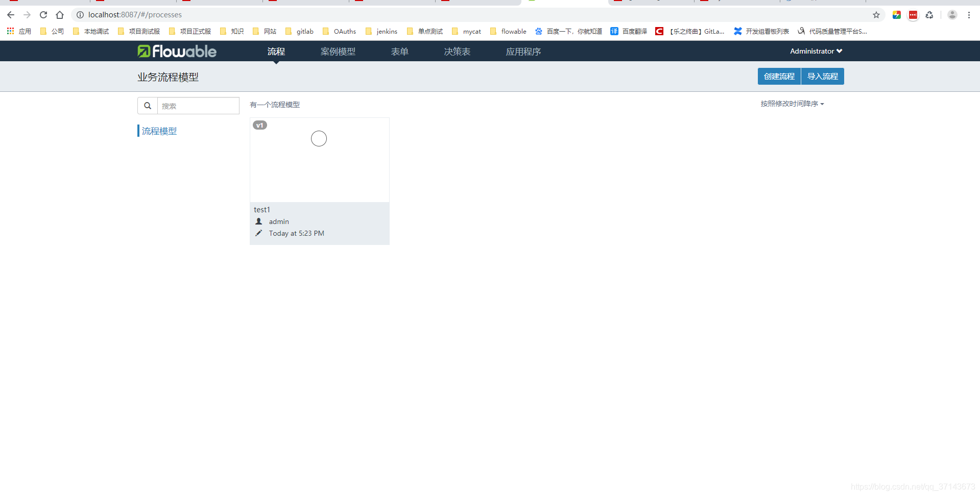Switch to the 决策表 tab
The height and width of the screenshot is (496, 980).
(457, 52)
